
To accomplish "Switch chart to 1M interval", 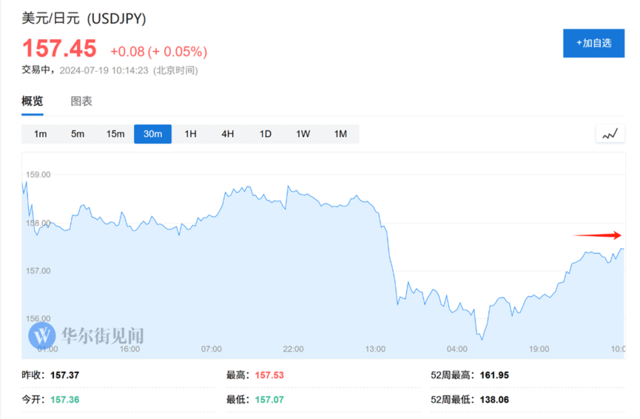I will [340, 134].
